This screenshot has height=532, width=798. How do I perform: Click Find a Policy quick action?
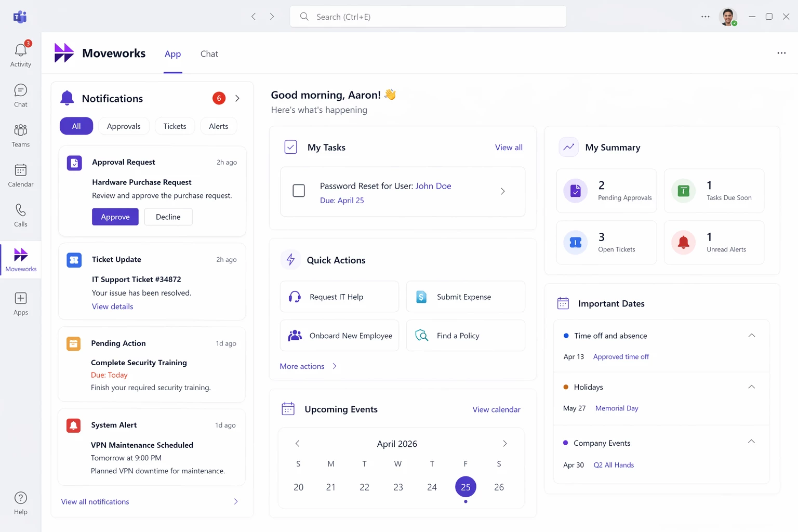[x=465, y=336]
